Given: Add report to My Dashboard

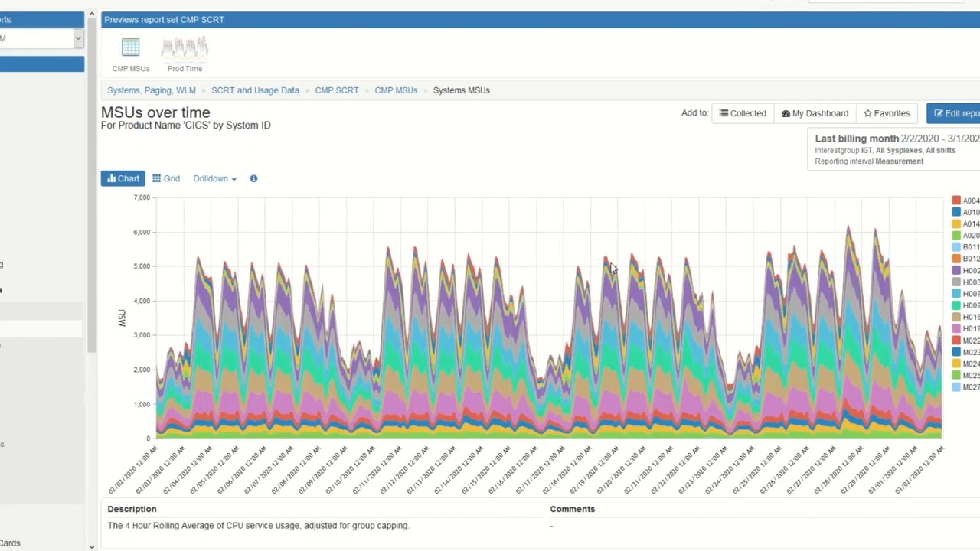Looking at the screenshot, I should point(815,113).
